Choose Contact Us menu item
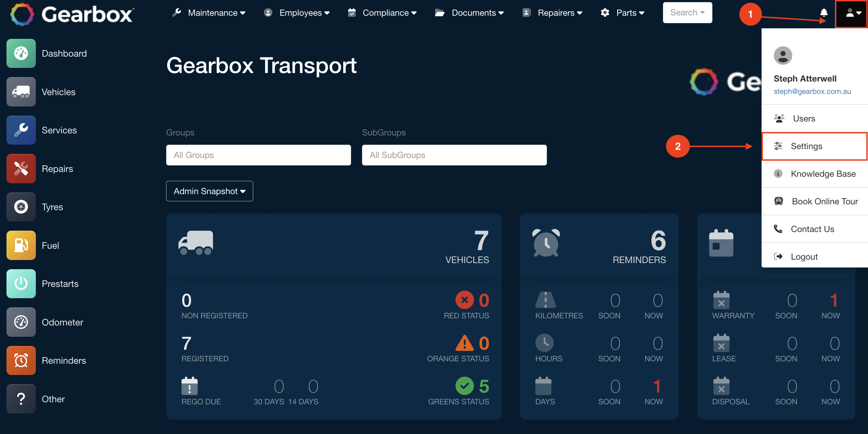 click(x=815, y=229)
